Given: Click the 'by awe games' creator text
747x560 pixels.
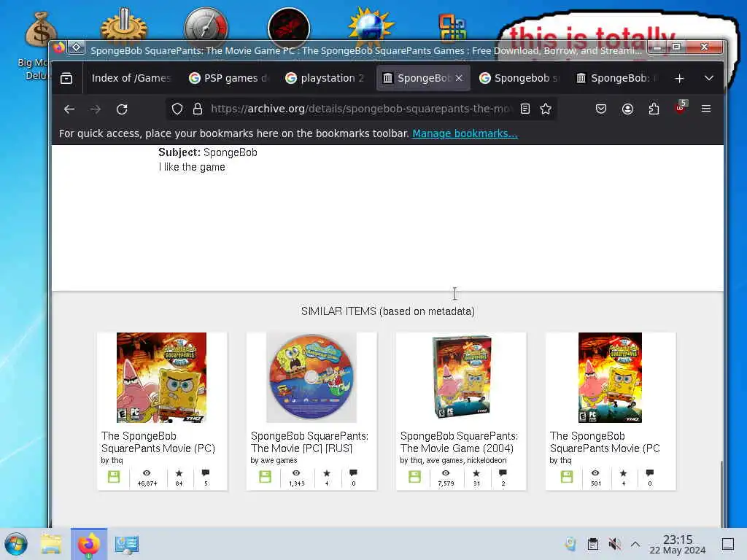Looking at the screenshot, I should click(x=274, y=461).
